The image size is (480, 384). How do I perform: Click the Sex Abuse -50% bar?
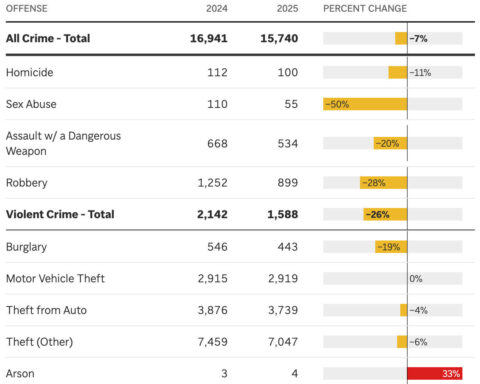click(365, 104)
